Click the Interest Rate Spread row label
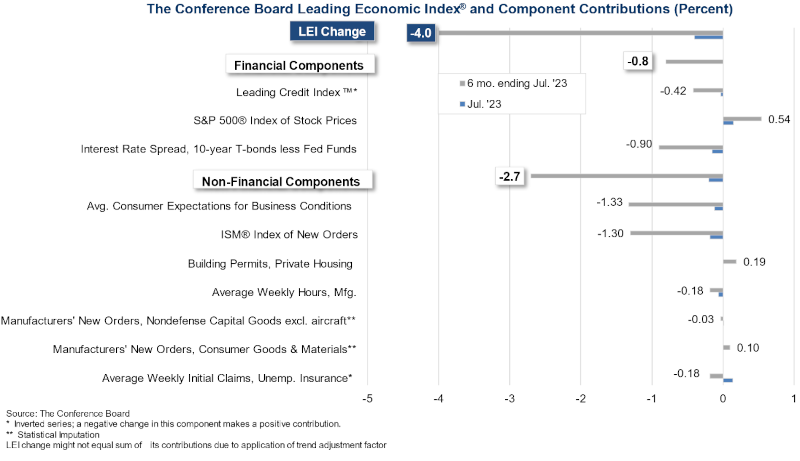 (x=217, y=150)
